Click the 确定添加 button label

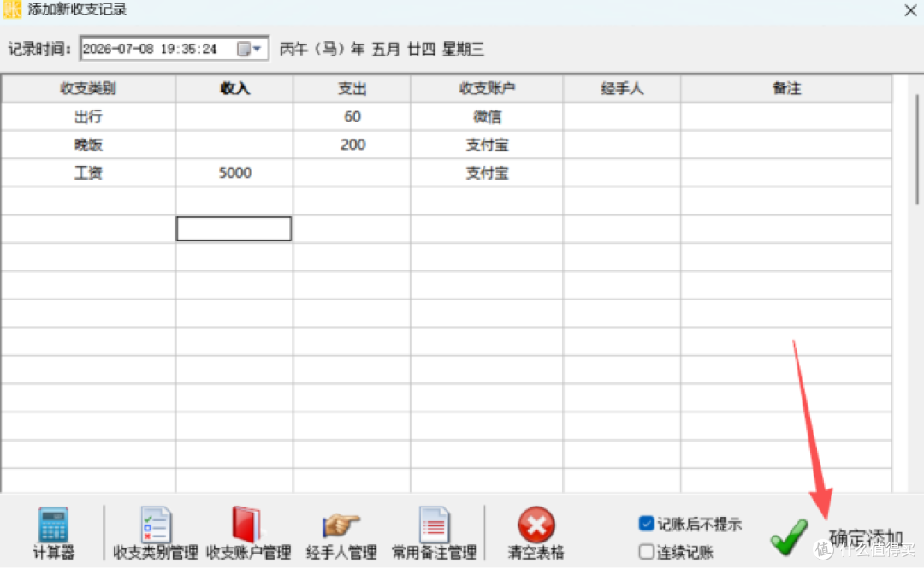(x=866, y=537)
